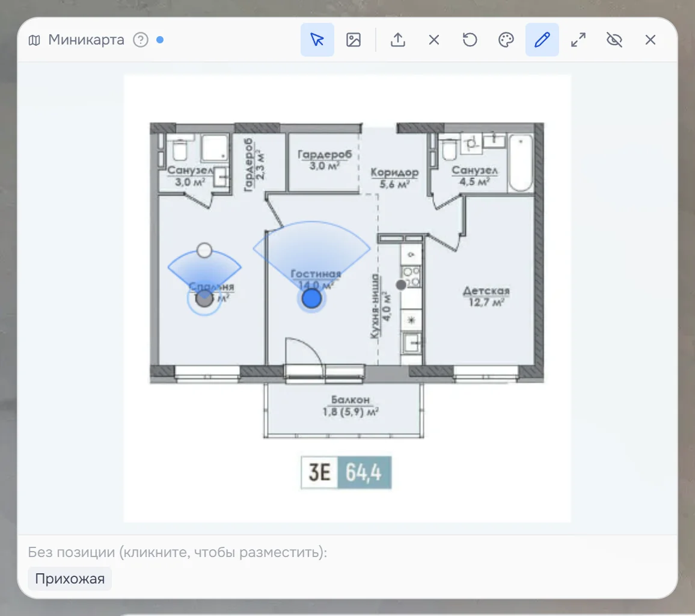This screenshot has width=695, height=616.
Task: Close the Миникарта panel
Action: (651, 40)
